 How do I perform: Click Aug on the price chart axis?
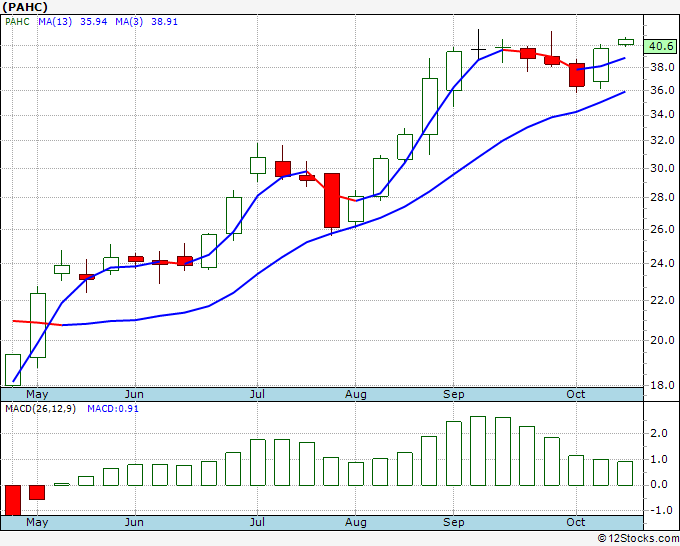pyautogui.click(x=356, y=395)
